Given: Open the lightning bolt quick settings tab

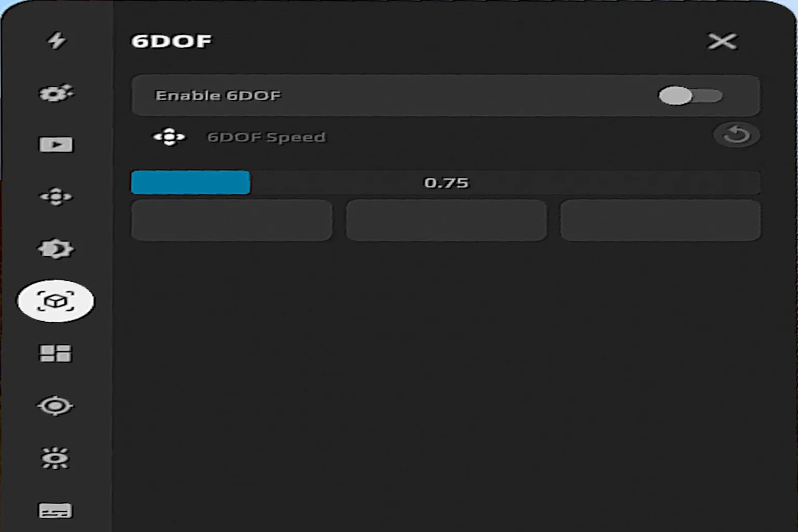Looking at the screenshot, I should [56, 41].
